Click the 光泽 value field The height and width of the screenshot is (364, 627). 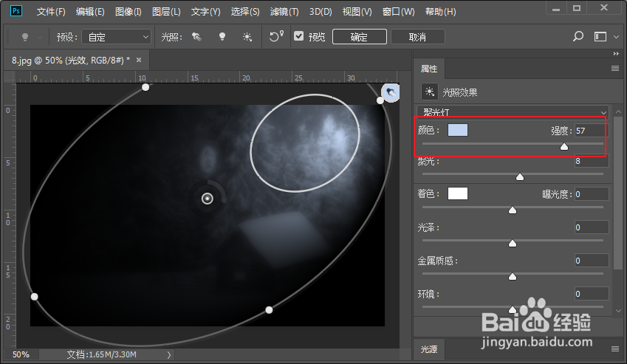click(x=592, y=227)
